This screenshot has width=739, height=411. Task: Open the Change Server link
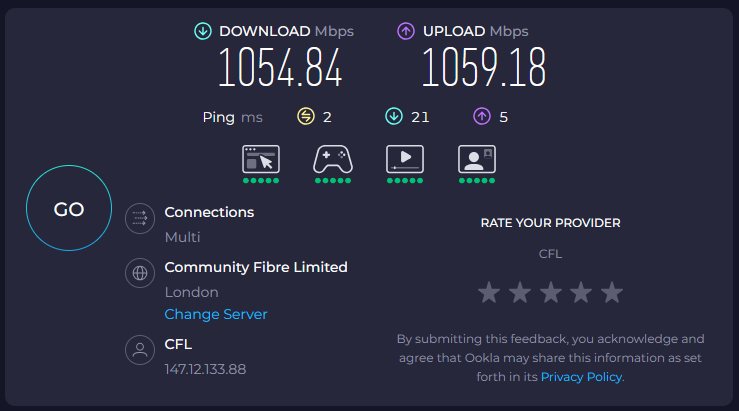216,314
